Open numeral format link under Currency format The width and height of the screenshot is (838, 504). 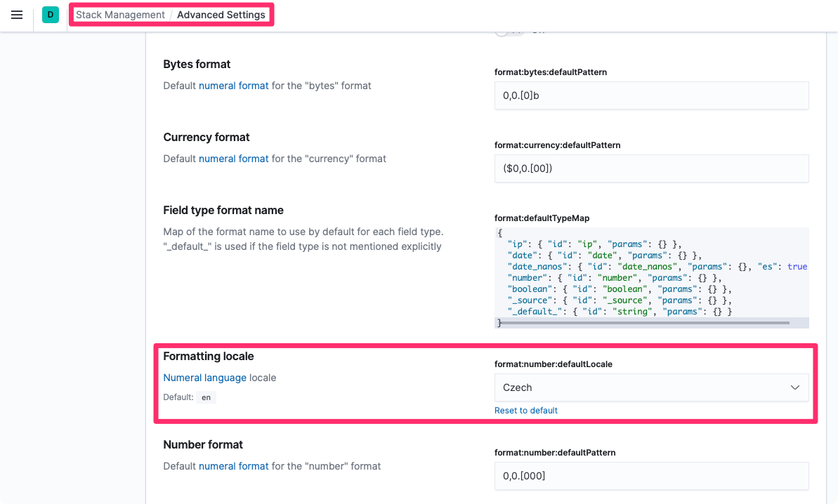(233, 159)
